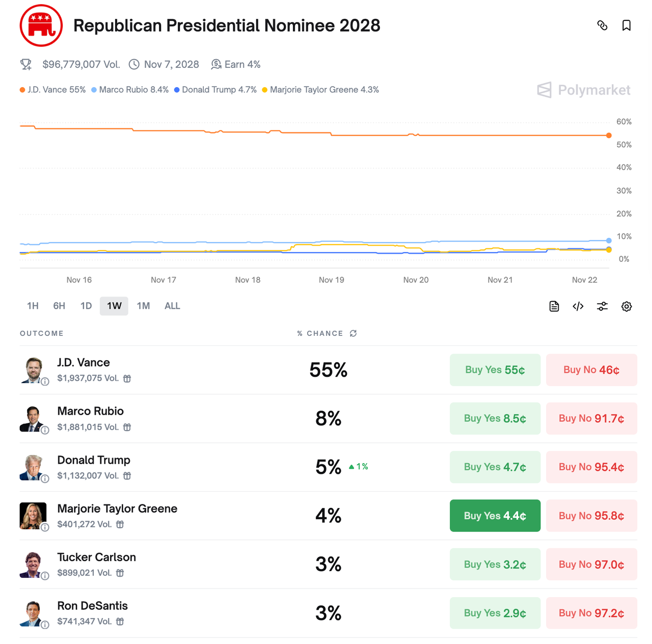Viewport: 652px width, 644px height.
Task: Select the 1M time range
Action: click(x=143, y=306)
